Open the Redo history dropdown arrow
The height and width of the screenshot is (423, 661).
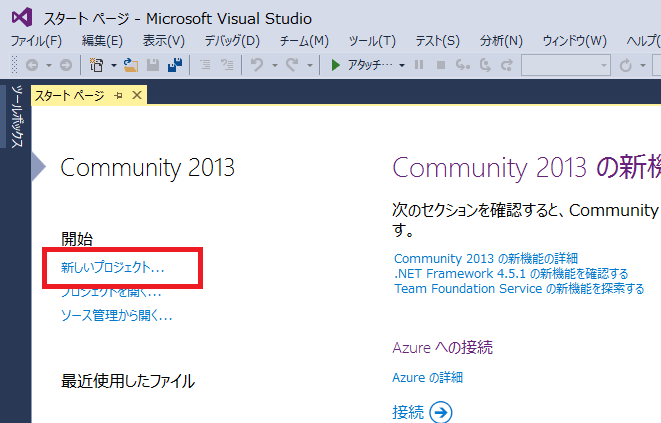310,65
